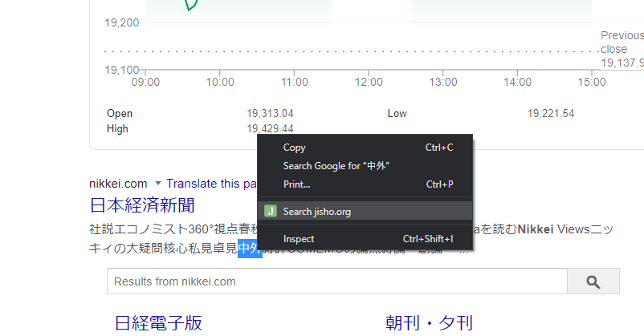Open Print... from the context menu

(x=365, y=184)
